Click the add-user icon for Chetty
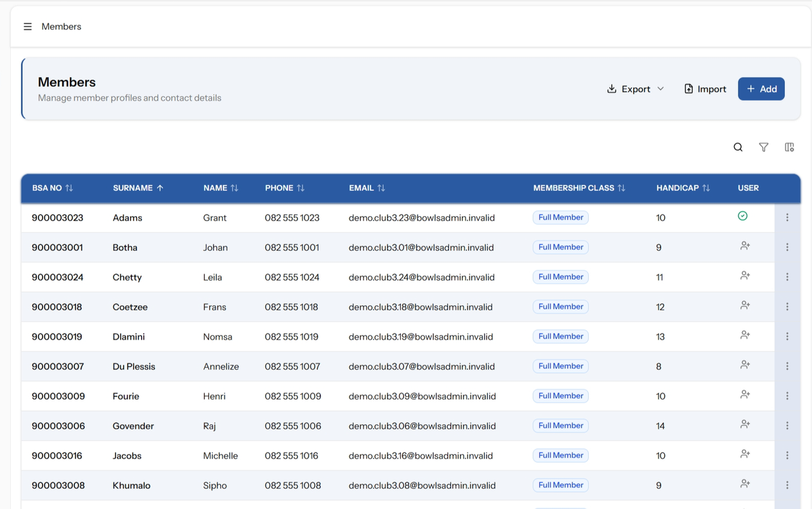812x509 pixels. point(745,276)
